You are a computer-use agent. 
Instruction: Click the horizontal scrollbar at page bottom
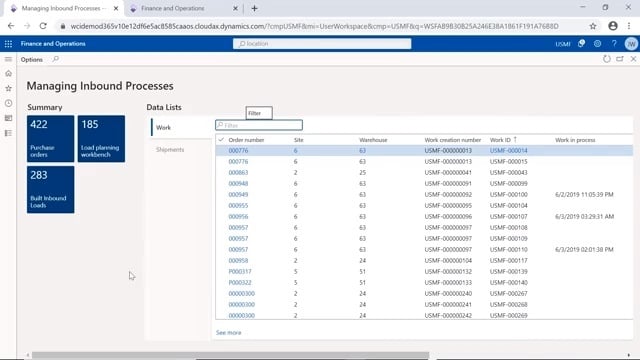click(x=231, y=356)
